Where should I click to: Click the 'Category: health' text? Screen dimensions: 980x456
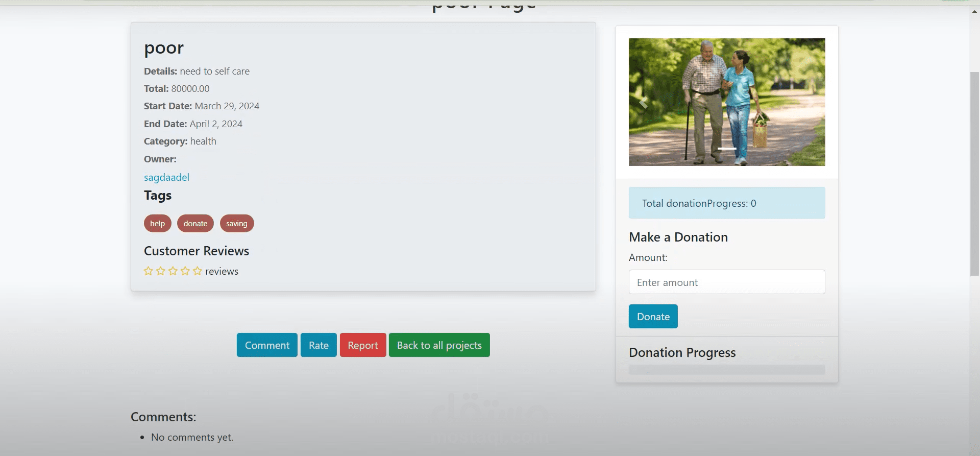click(x=180, y=141)
